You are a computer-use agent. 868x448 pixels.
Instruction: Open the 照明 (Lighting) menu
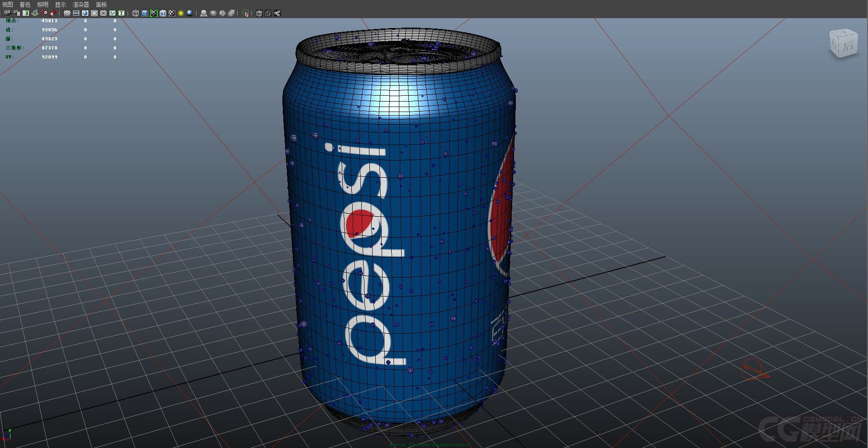point(43,5)
